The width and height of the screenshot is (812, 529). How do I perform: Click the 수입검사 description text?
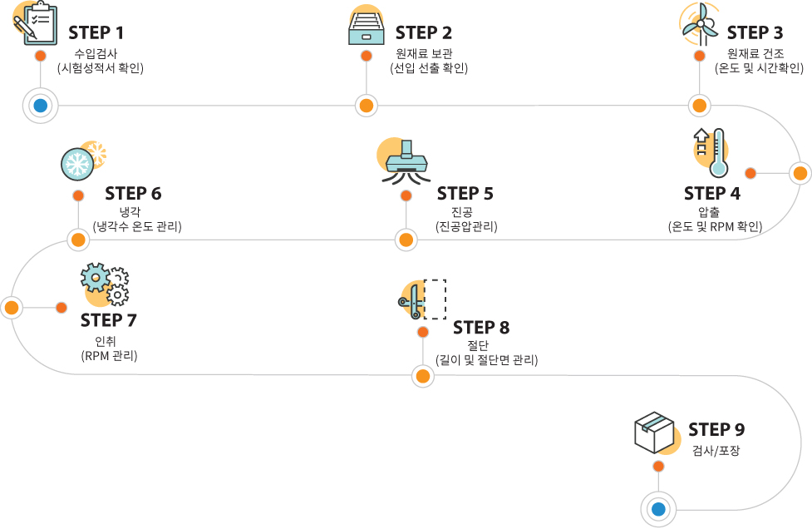(96, 53)
